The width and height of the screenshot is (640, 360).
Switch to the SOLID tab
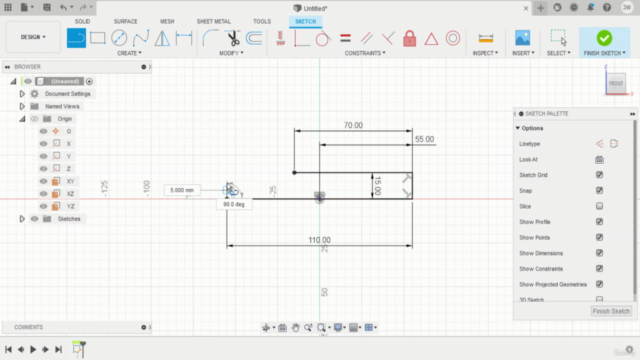click(x=82, y=21)
